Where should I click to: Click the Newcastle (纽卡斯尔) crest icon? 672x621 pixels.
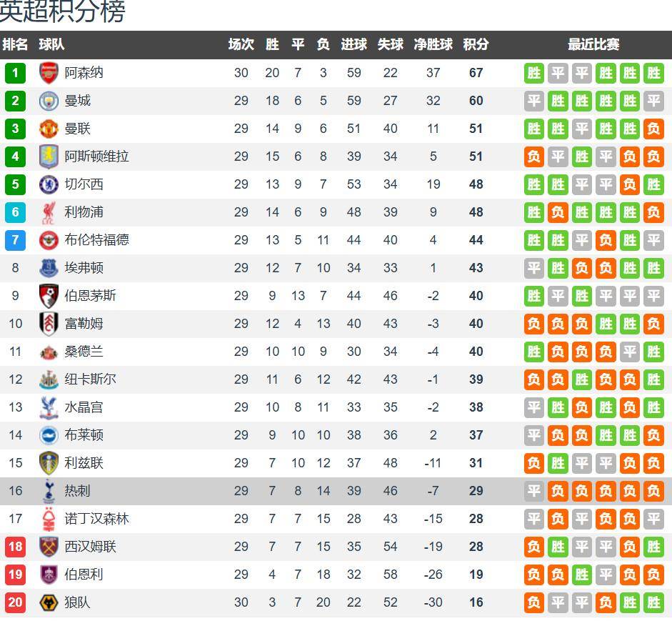coord(49,379)
